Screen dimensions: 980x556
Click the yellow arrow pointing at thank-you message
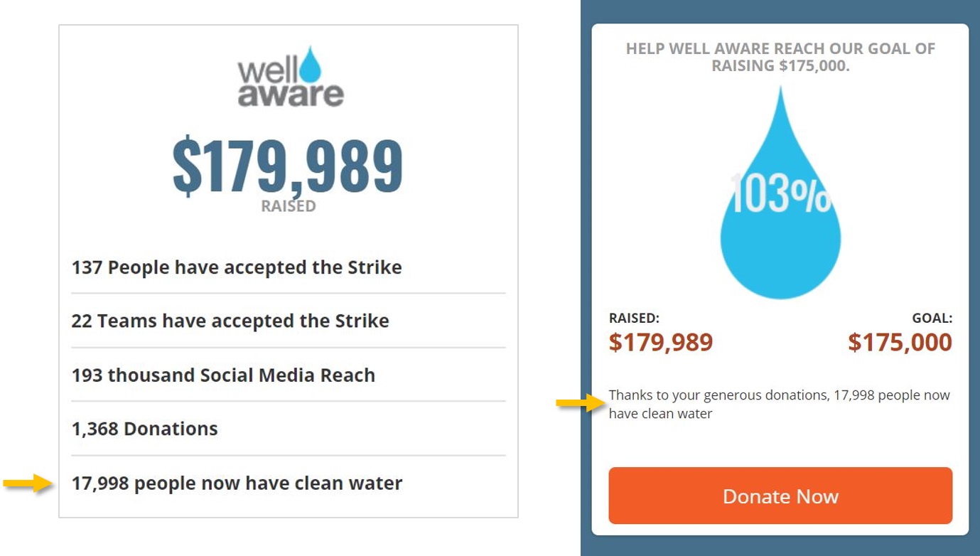coord(581,402)
